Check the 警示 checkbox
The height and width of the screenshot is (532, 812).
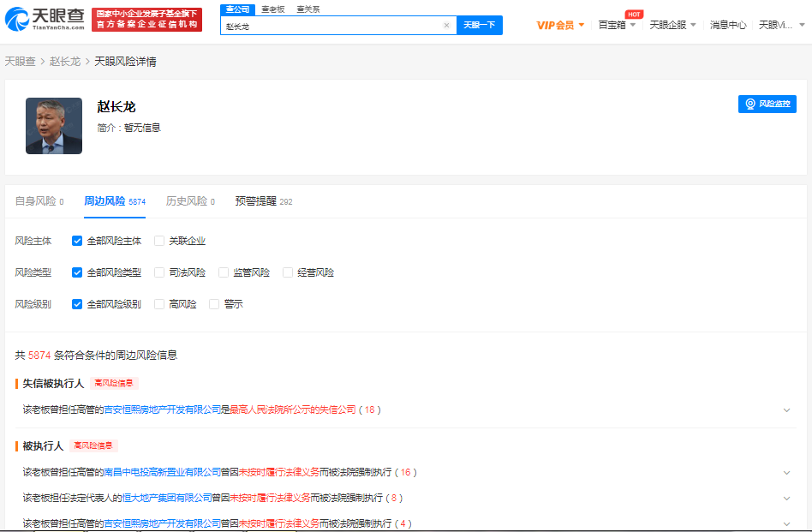[214, 304]
